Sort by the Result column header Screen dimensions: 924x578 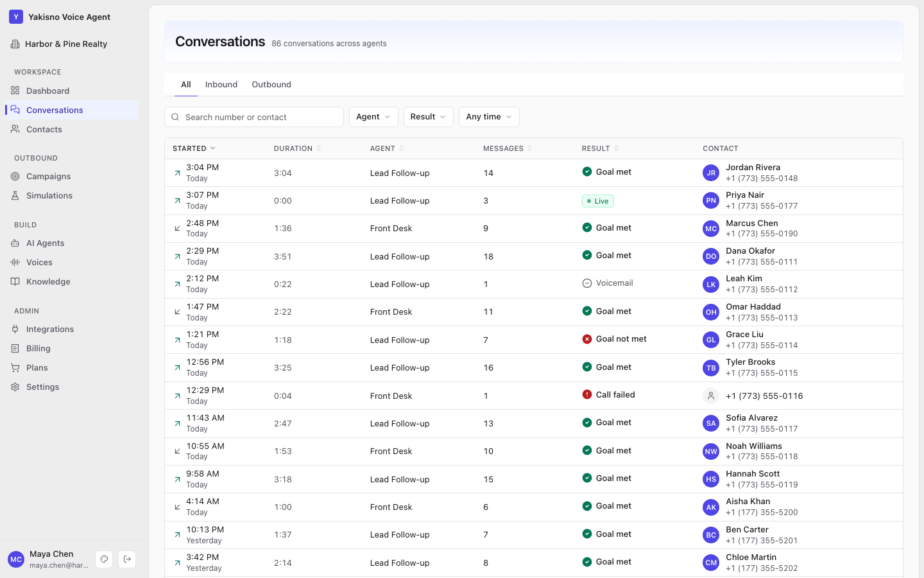coord(600,148)
